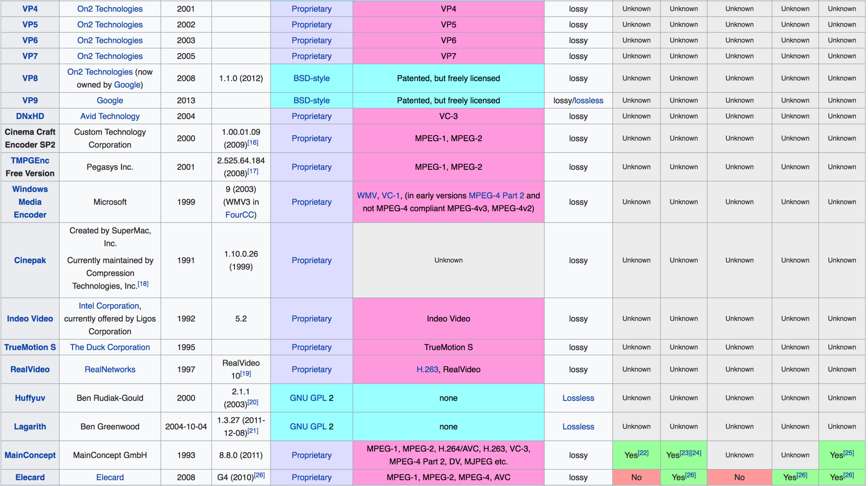Open MPEG-4 Part 2 link

coord(496,195)
